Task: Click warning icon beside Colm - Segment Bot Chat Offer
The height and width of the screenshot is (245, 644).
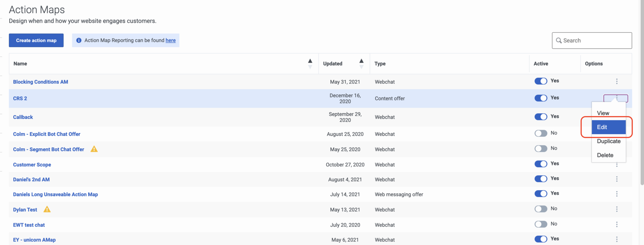Action: [x=94, y=149]
